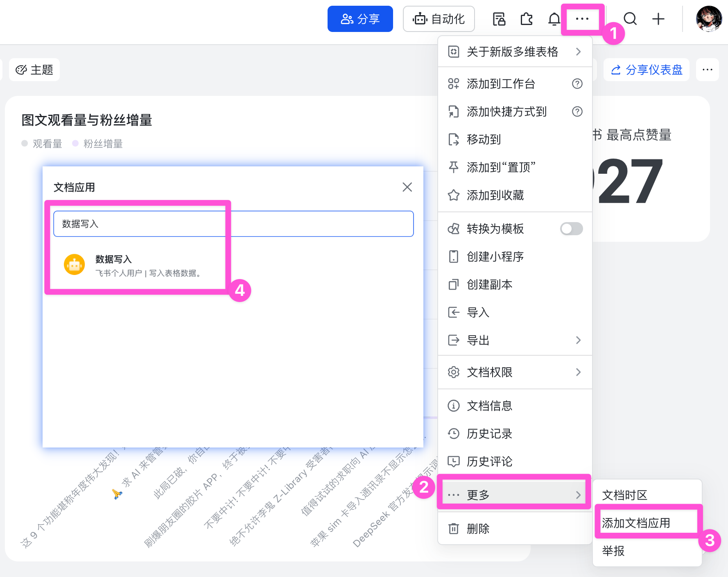Open the plugin puzzle-piece icon

[x=527, y=19]
